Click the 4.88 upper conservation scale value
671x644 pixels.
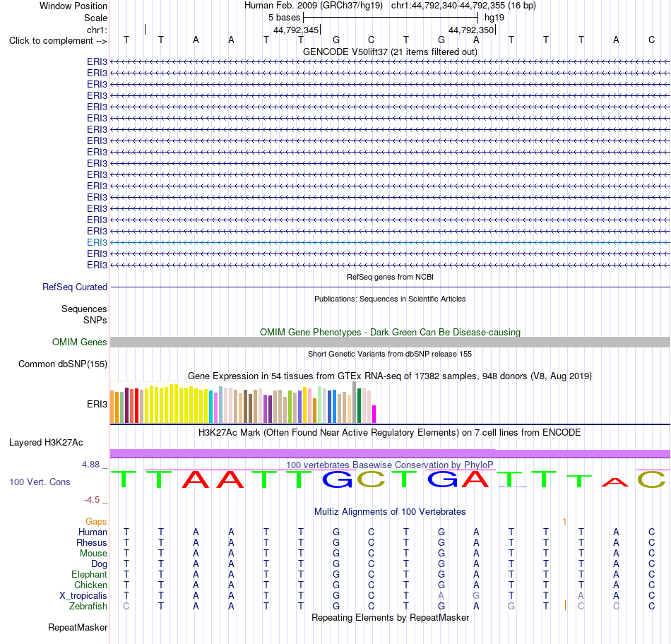pos(90,464)
